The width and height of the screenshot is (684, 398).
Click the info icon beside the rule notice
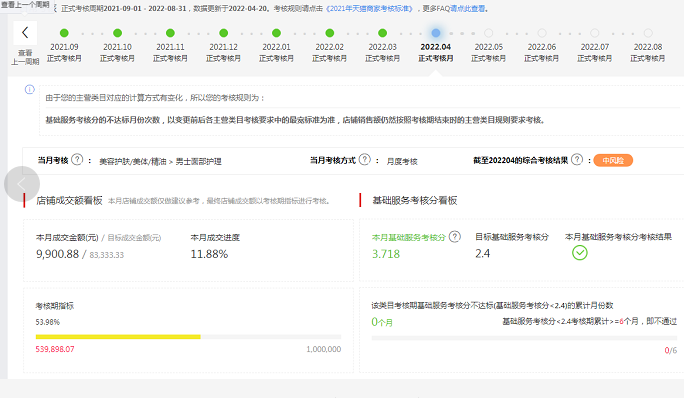pos(29,89)
